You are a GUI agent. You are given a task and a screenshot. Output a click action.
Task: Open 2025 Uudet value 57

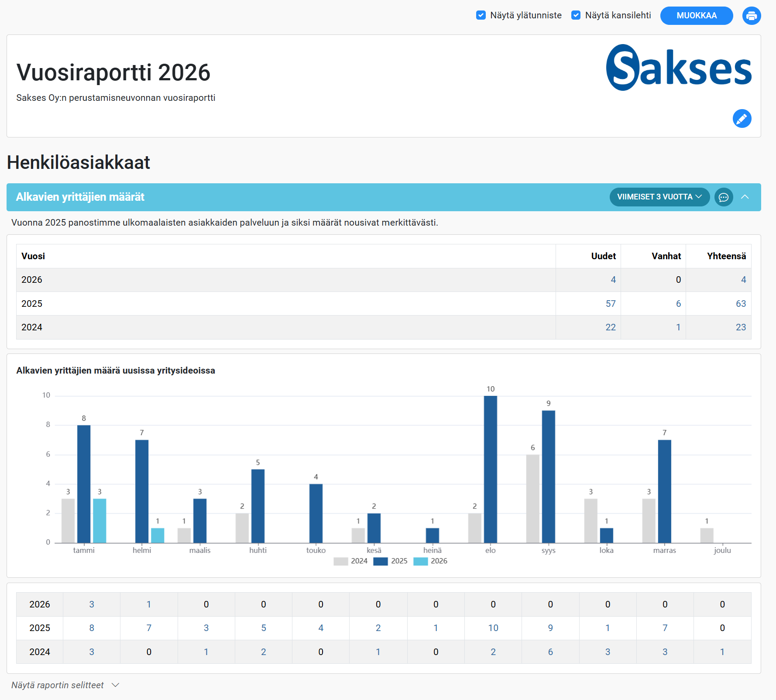click(610, 304)
